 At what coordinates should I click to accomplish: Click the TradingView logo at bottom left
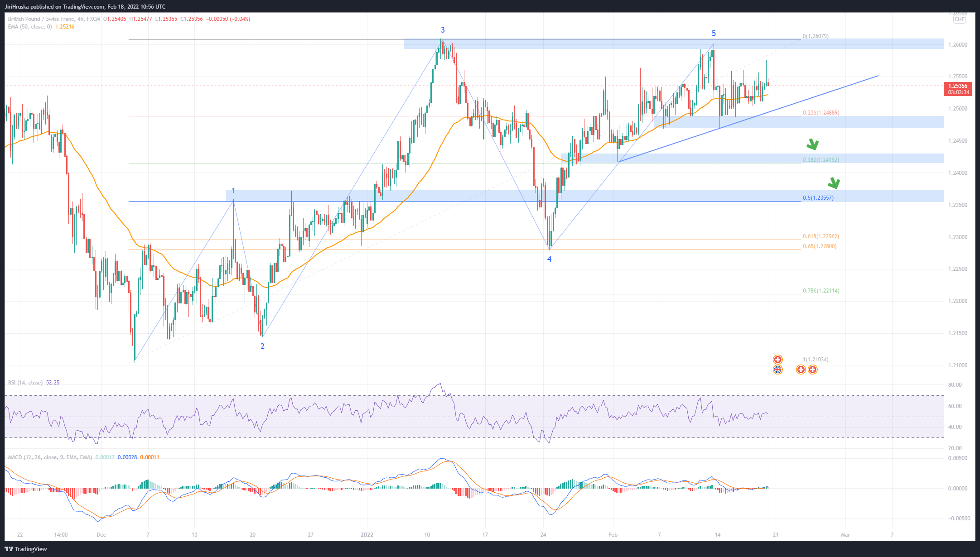coord(26,549)
